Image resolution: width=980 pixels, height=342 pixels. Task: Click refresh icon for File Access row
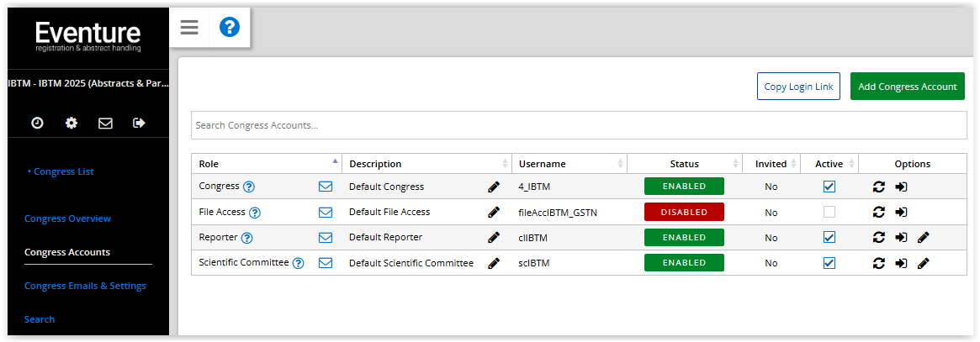click(x=879, y=212)
